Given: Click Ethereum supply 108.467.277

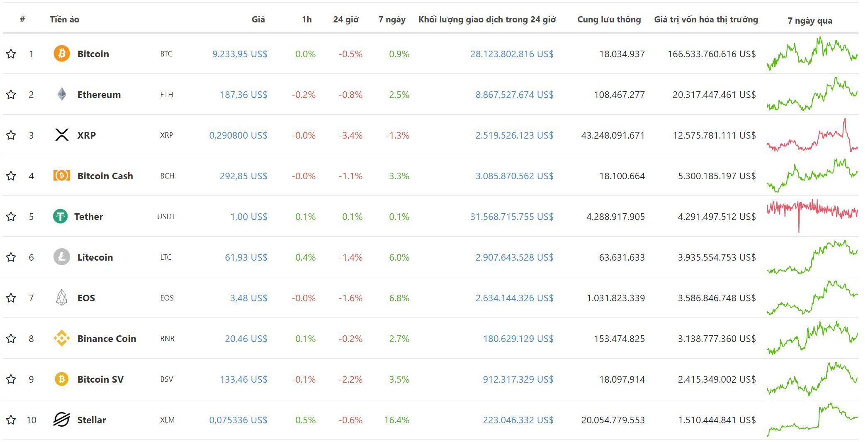Looking at the screenshot, I should 619,94.
